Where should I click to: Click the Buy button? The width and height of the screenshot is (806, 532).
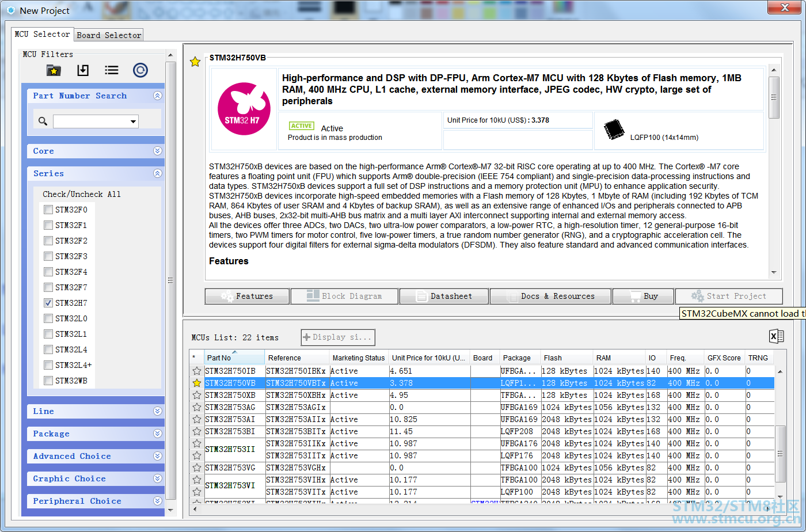point(643,296)
